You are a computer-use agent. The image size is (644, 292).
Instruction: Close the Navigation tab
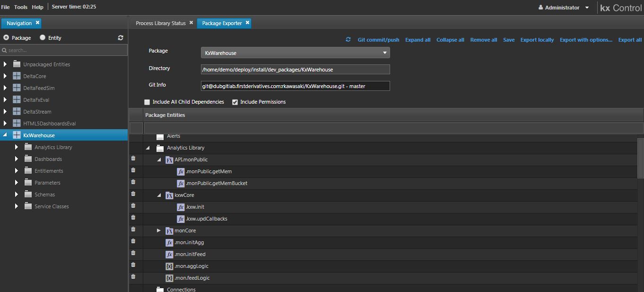37,23
